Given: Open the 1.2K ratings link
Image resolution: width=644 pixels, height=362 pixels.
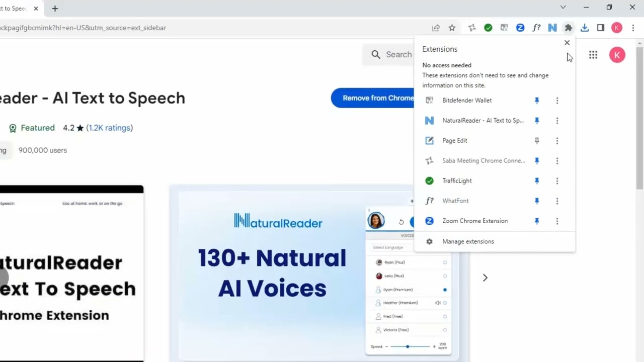Looking at the screenshot, I should pos(110,128).
